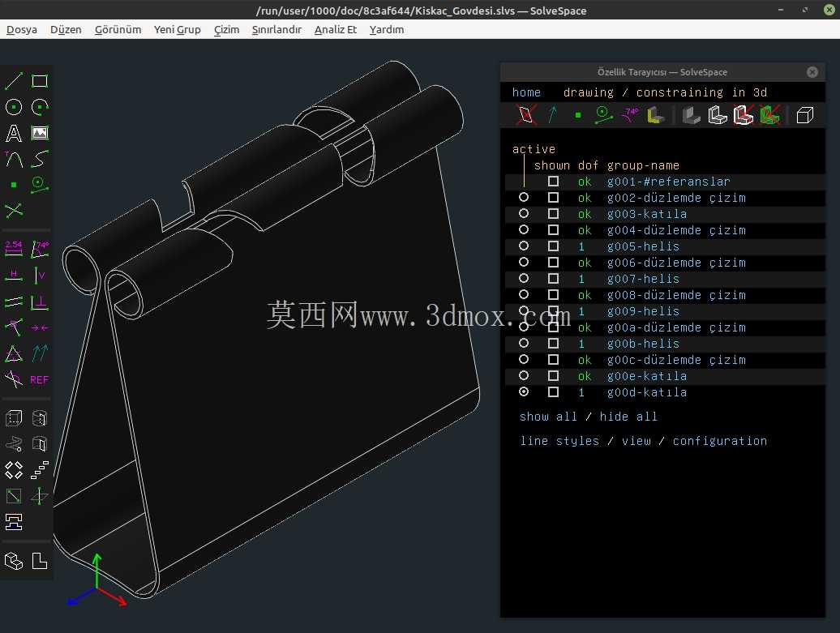
Task: Apply the point-on-line coincident constraint
Action: [x=14, y=327]
